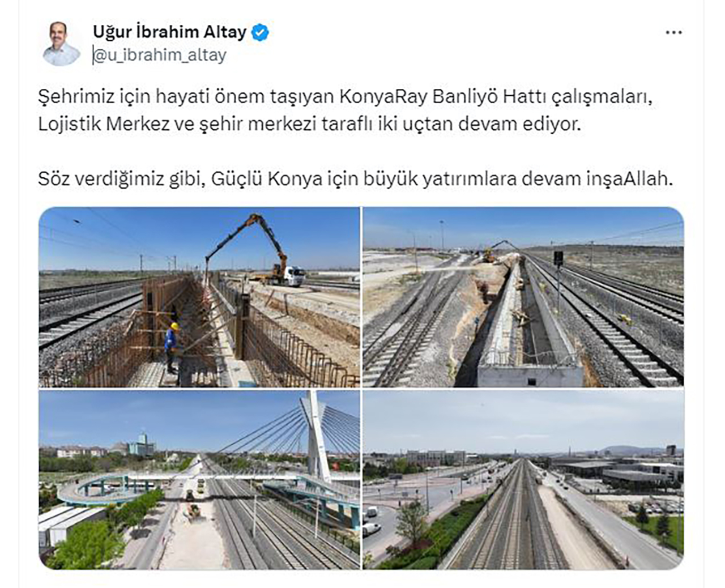Open the cable-stayed bridge railway photo
The image size is (725, 588).
click(199, 480)
